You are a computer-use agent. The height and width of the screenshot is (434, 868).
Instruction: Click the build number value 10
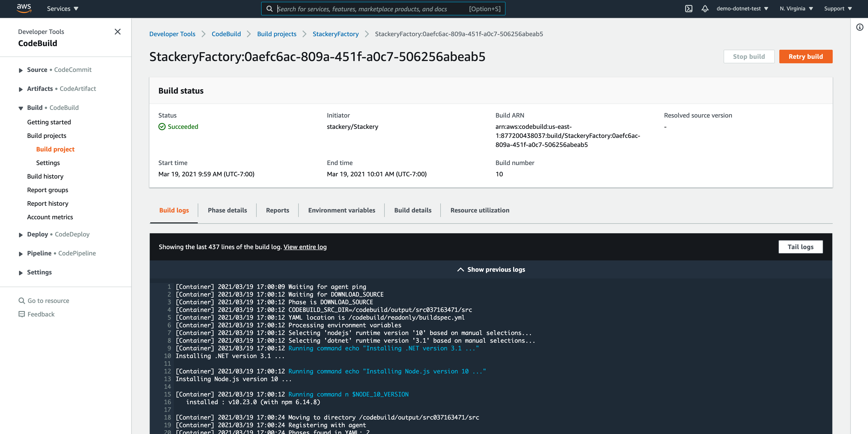(x=499, y=174)
